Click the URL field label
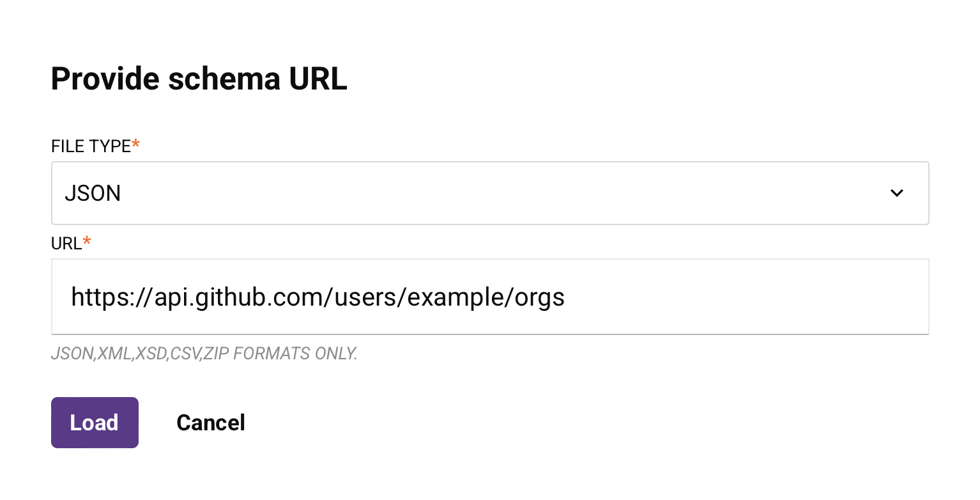 click(x=66, y=243)
